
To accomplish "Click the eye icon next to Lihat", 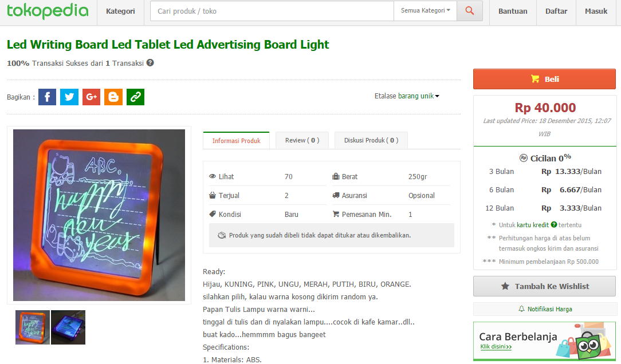I will click(x=211, y=176).
